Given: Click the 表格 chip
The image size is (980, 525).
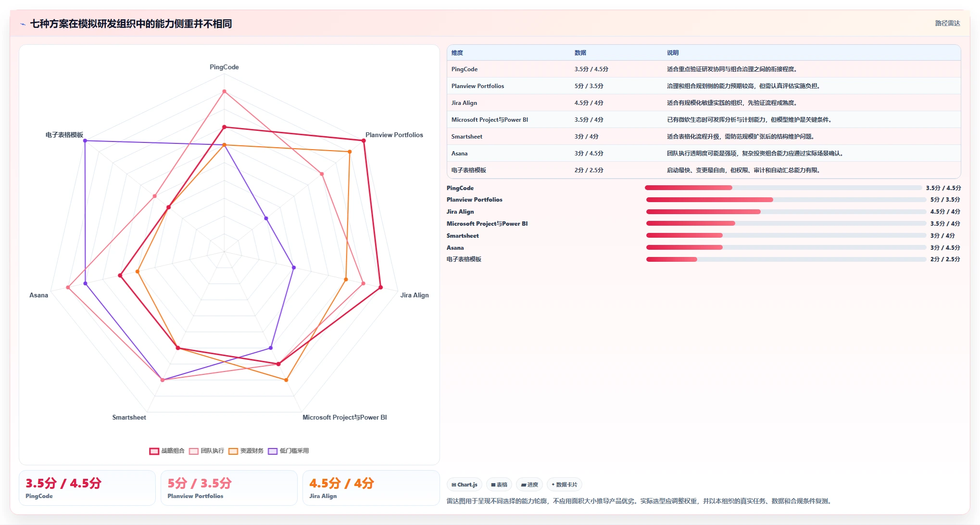Looking at the screenshot, I should tap(499, 485).
